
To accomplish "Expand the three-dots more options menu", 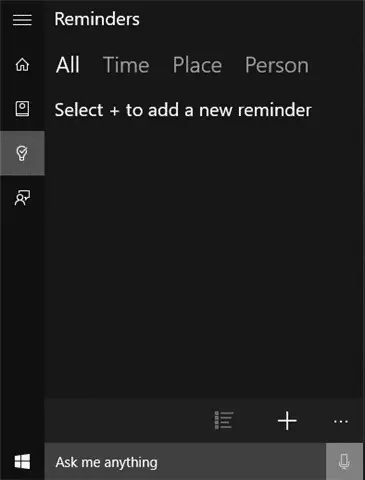I will (x=341, y=422).
